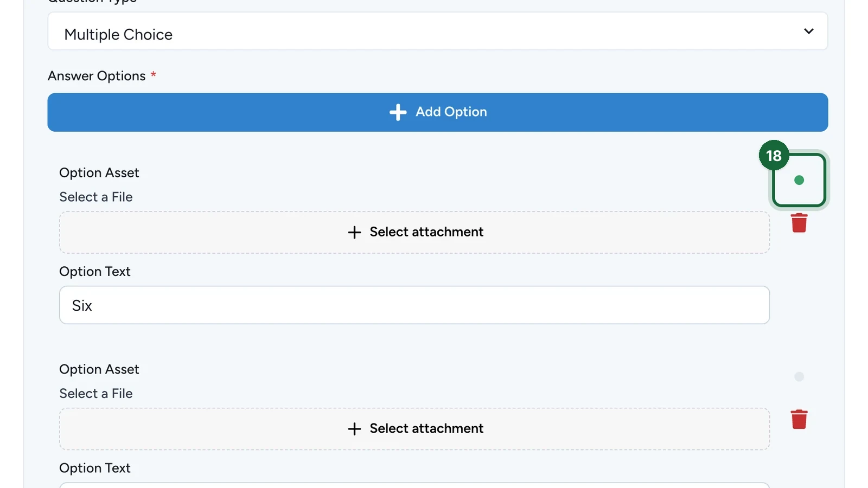
Task: Select the correct-answer radio for the Six option
Action: (x=799, y=180)
